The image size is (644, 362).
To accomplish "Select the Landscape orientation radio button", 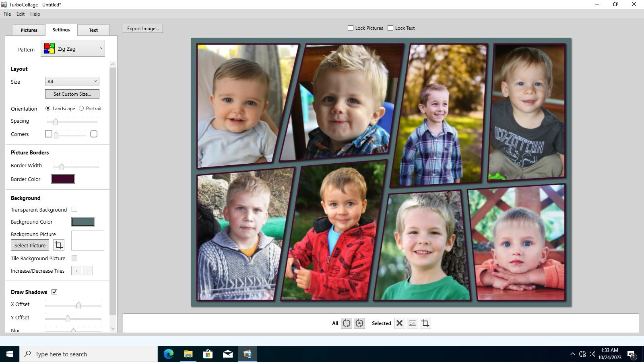I will (48, 109).
